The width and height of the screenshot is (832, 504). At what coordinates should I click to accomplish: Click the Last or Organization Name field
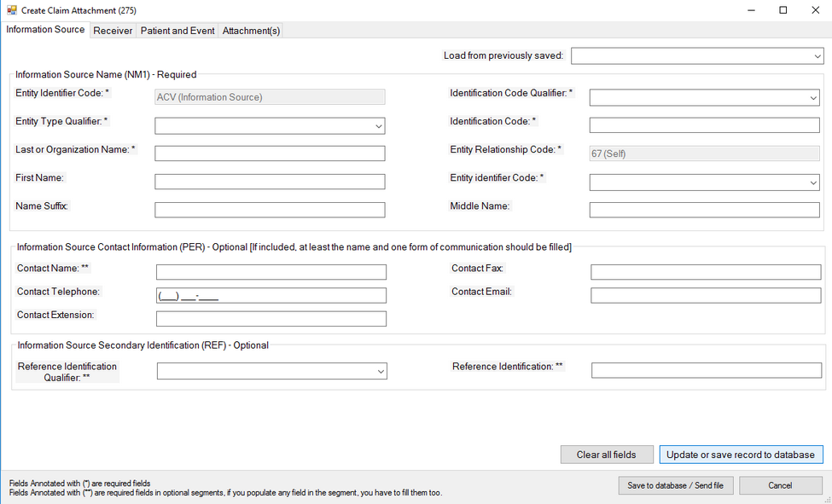click(270, 153)
